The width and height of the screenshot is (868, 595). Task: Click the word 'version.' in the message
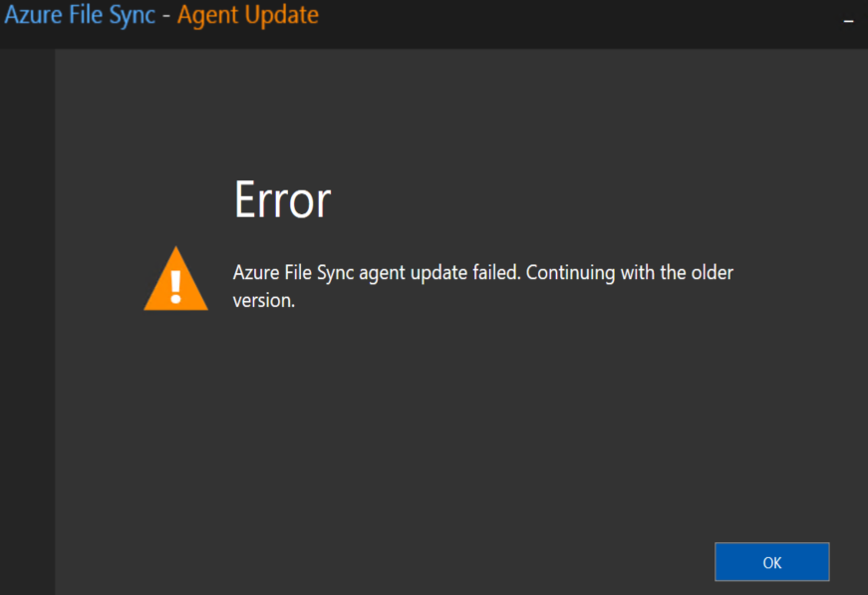pos(263,301)
